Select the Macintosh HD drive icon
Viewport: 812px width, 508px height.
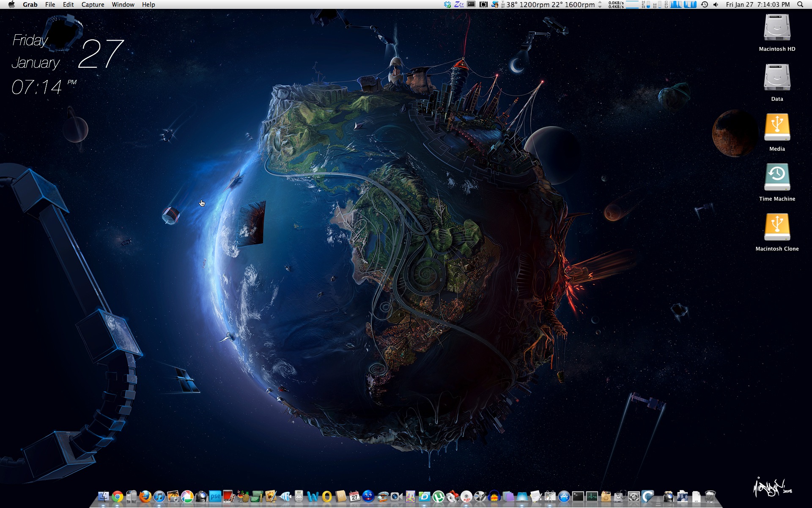point(777,28)
